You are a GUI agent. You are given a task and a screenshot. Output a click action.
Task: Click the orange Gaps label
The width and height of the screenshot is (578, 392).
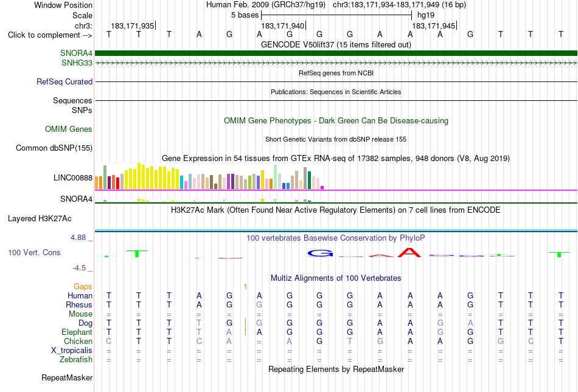[83, 286]
